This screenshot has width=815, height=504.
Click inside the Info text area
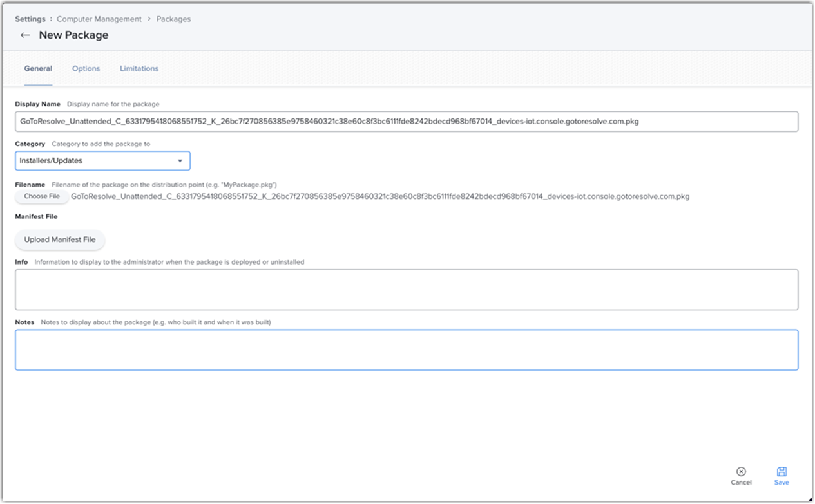[407, 290]
